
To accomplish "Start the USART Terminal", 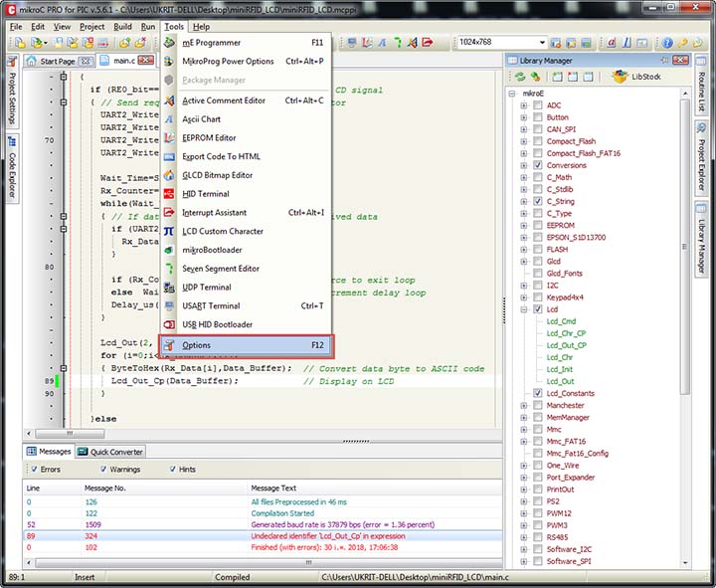I will pyautogui.click(x=211, y=305).
